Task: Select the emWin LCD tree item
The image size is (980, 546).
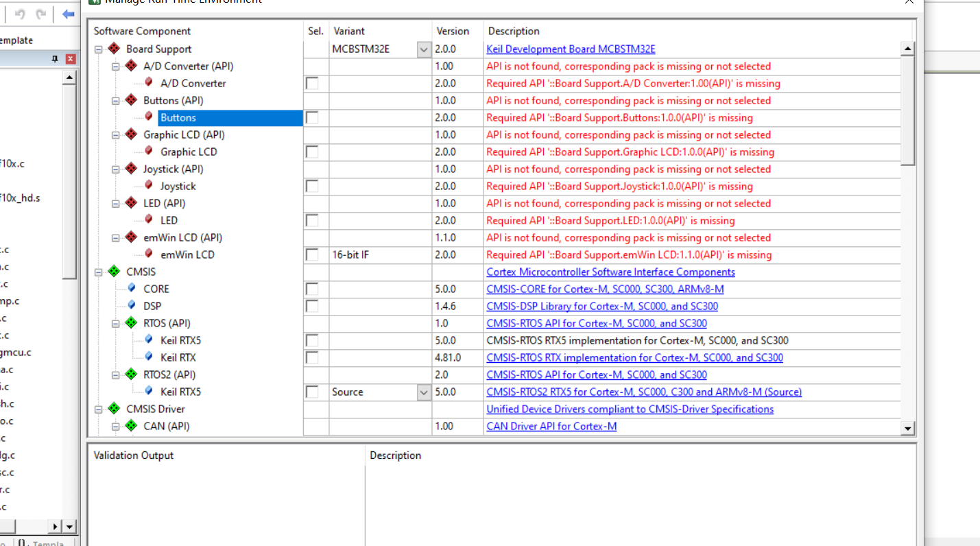Action: pos(187,254)
